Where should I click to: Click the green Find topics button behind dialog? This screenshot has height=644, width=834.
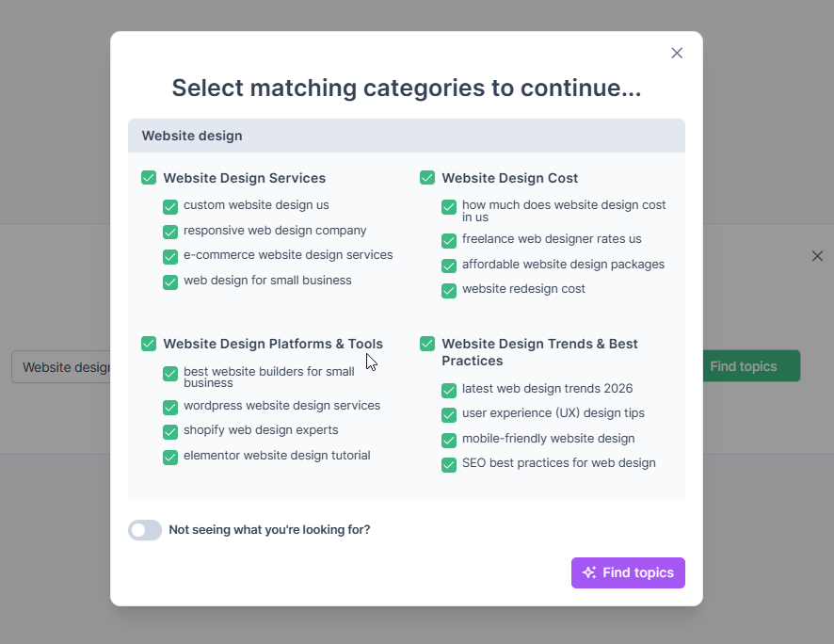(x=751, y=366)
